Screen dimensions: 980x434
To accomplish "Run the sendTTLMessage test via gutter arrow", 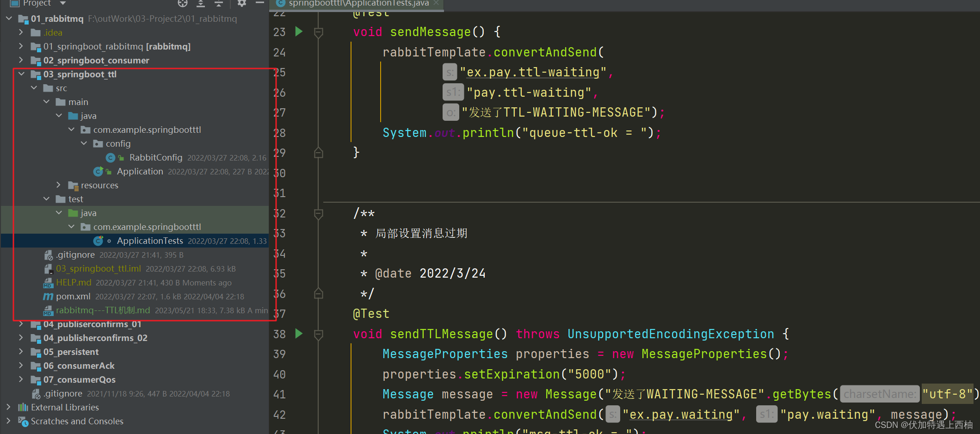I will pyautogui.click(x=298, y=334).
